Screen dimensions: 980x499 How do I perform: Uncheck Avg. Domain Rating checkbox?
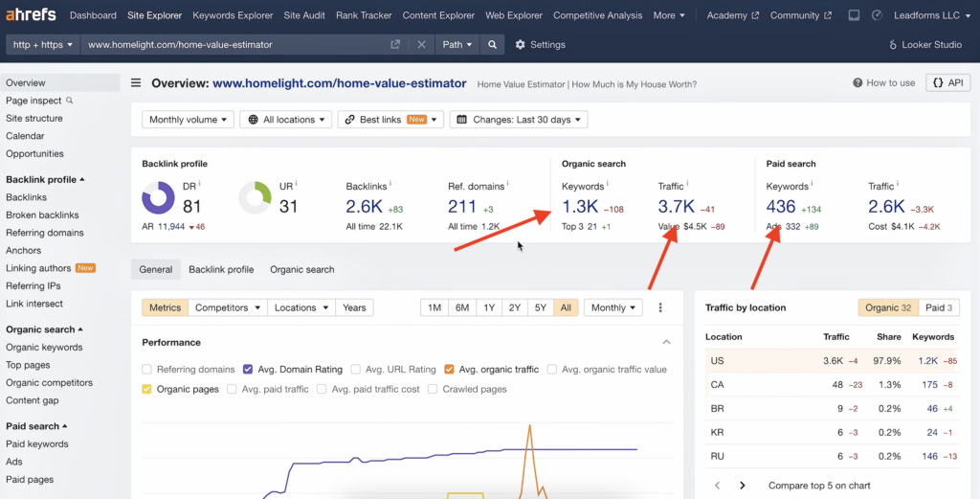[248, 370]
